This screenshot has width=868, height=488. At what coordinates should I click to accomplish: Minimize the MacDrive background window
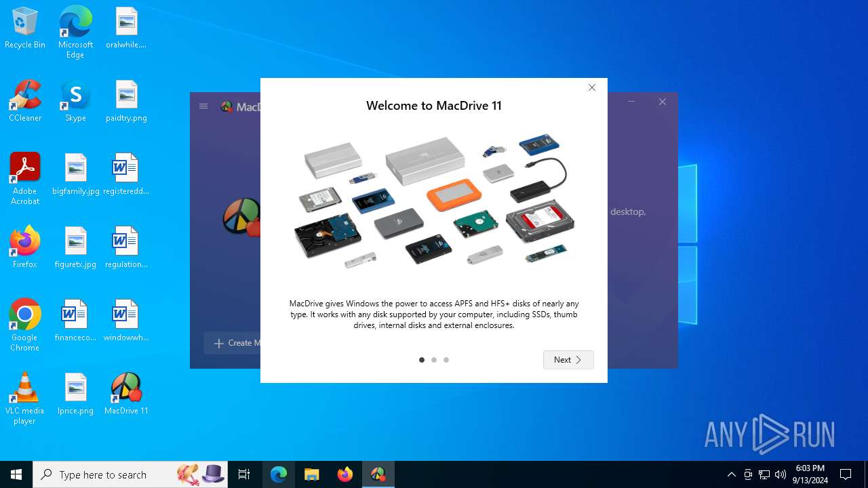coord(631,102)
